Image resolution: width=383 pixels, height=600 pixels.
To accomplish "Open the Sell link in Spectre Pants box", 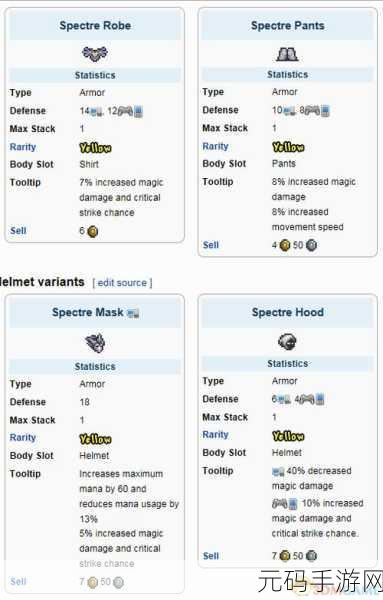I will [x=211, y=245].
